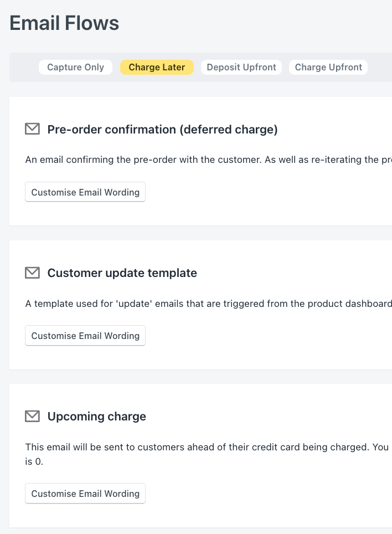This screenshot has height=534, width=392.
Task: Customise email wording for Customer update template
Action: [x=85, y=336]
